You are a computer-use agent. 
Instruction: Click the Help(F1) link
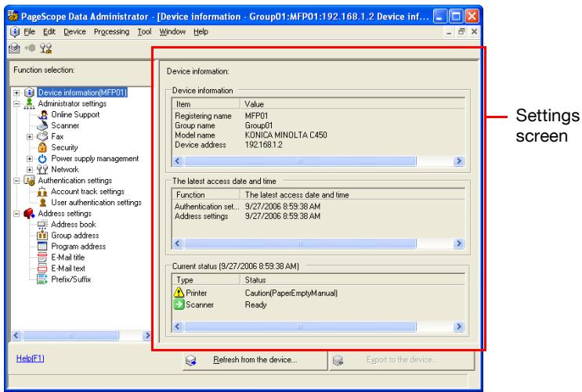[30, 358]
